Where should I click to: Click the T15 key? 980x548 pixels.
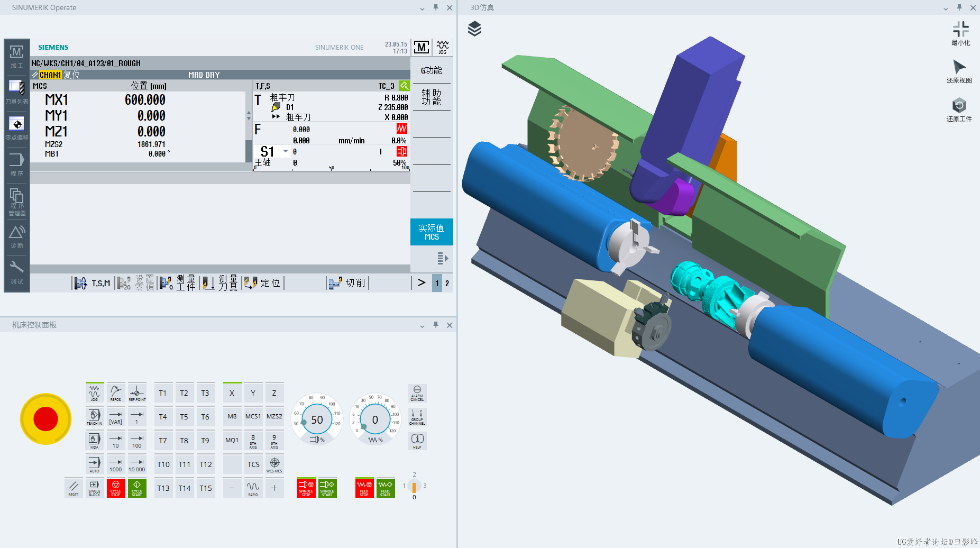[x=206, y=488]
